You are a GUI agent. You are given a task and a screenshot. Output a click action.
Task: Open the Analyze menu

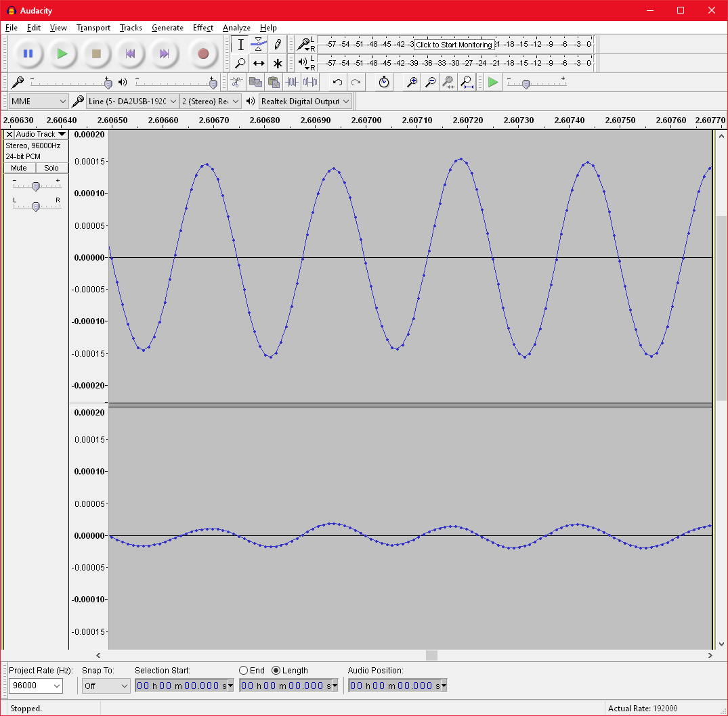[x=236, y=28]
